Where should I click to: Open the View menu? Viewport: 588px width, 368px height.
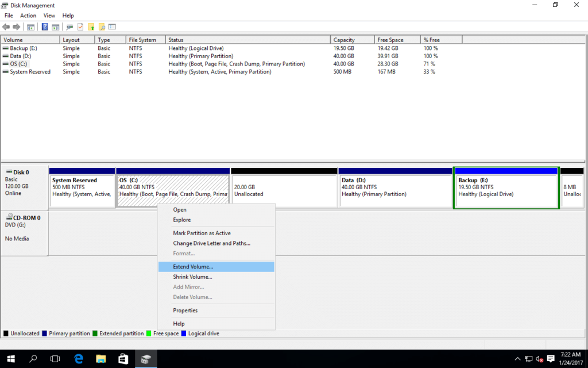pyautogui.click(x=49, y=16)
